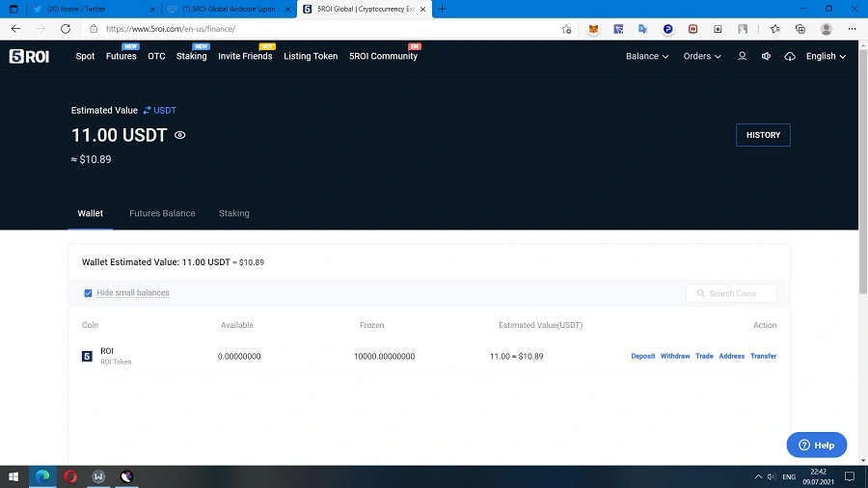Open the red video extension icon
Screen dimensions: 868x488
click(692, 29)
